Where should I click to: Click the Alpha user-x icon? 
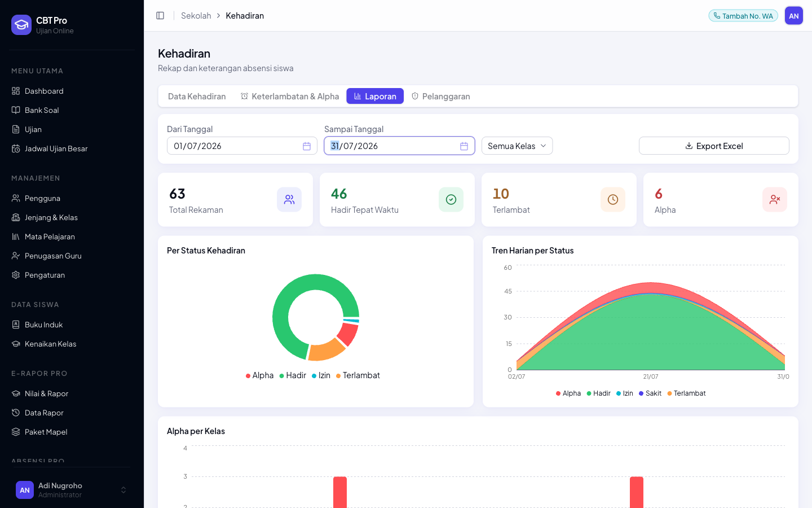click(775, 200)
